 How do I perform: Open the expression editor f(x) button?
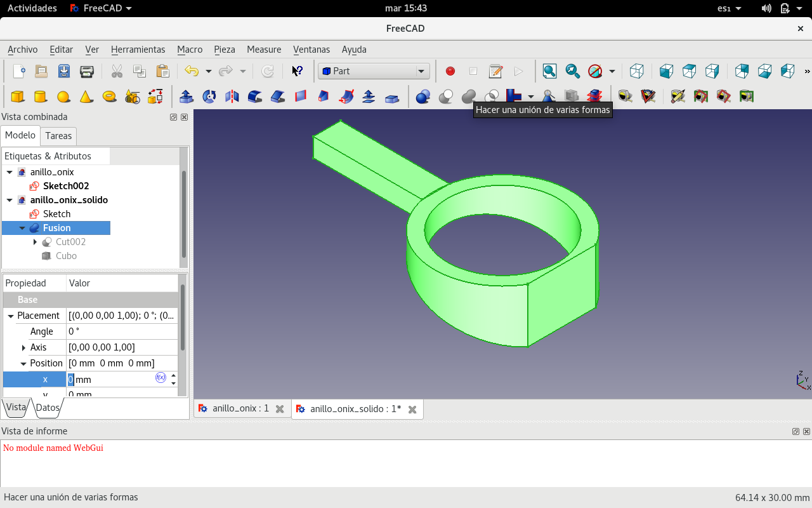click(160, 378)
